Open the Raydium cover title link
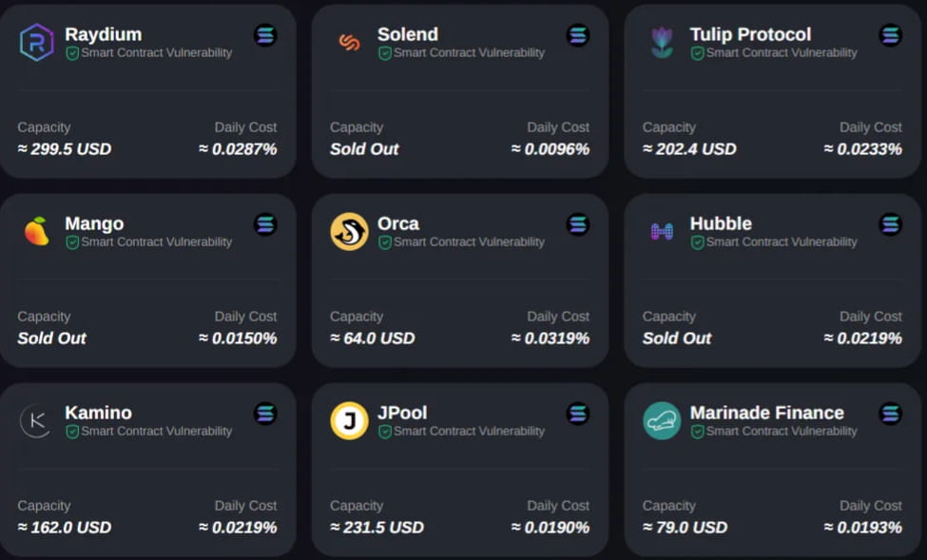This screenshot has height=560, width=927. click(103, 35)
